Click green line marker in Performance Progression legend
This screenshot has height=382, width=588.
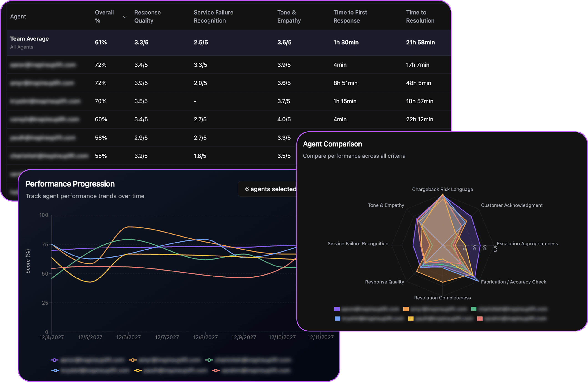tap(209, 360)
